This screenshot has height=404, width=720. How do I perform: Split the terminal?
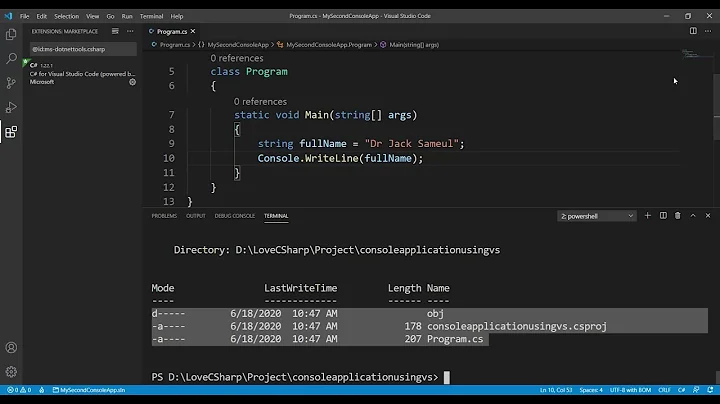[663, 215]
